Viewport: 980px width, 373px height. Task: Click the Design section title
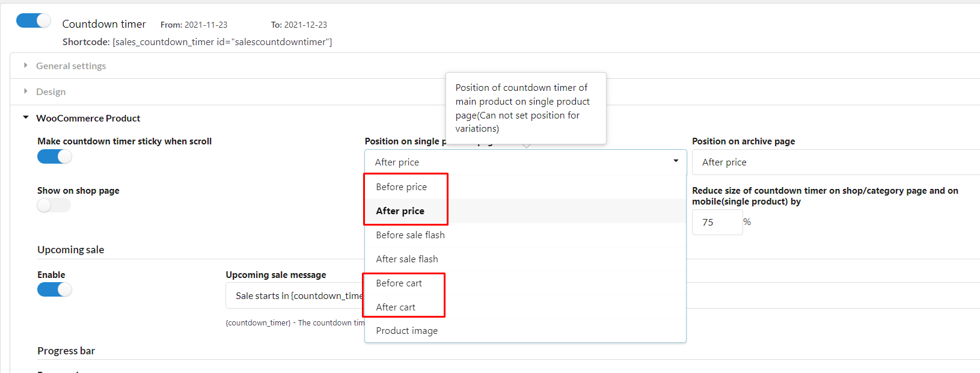tap(51, 91)
